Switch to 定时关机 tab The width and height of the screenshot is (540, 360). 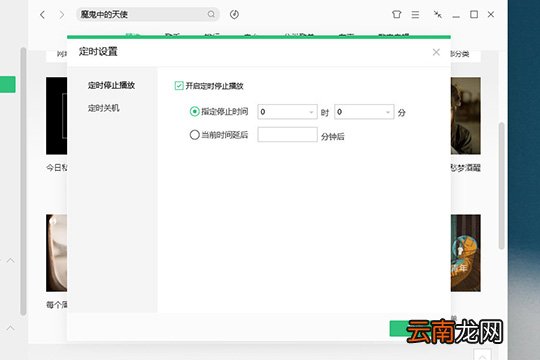coord(103,108)
